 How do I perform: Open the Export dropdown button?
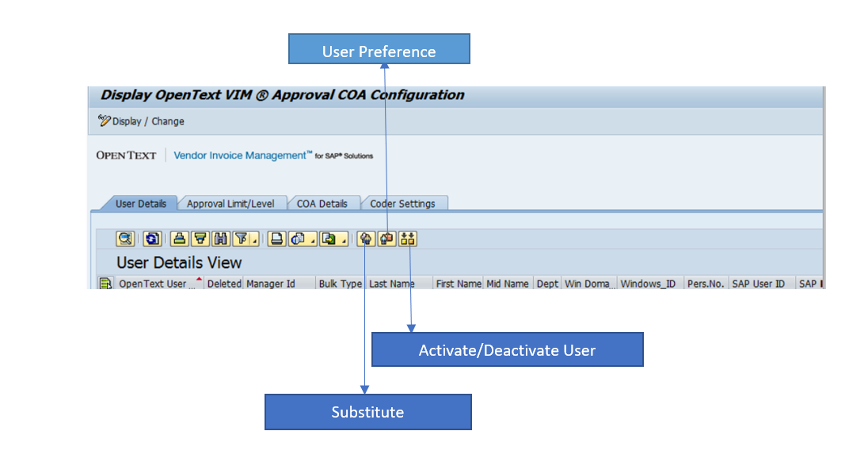[333, 238]
